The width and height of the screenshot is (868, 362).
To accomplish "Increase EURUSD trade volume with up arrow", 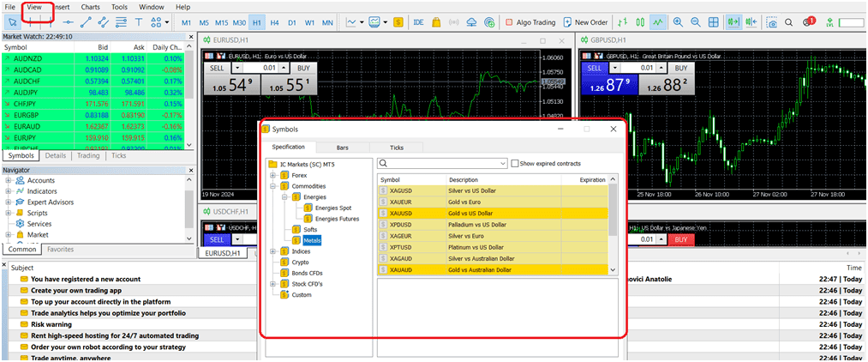I will click(x=284, y=68).
